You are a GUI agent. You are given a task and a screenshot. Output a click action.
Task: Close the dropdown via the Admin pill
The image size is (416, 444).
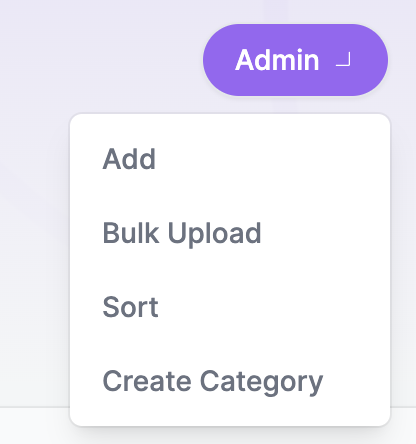click(295, 60)
